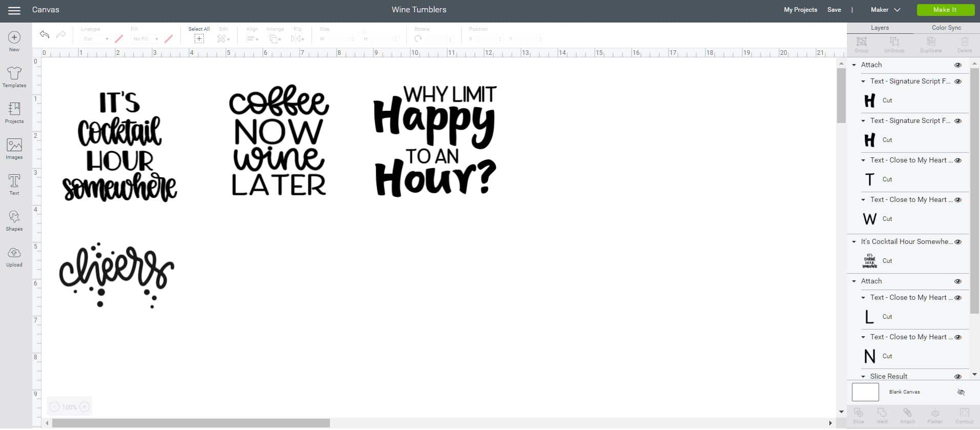Zoom in with the plus button

coord(85,407)
